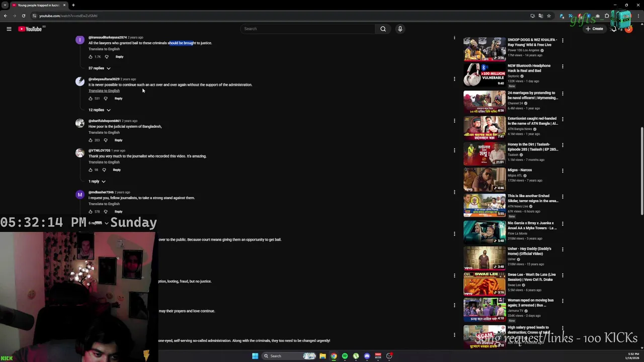Screen dimensions: 644x362
Task: Open options for Swae Lee Won't Be Late video
Action: pyautogui.click(x=562, y=275)
